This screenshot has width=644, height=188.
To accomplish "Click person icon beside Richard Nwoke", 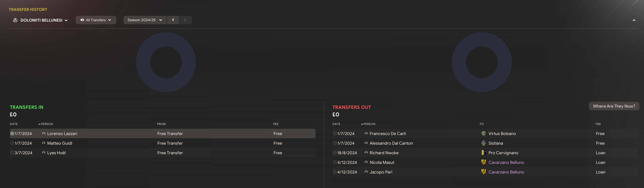I will [366, 153].
